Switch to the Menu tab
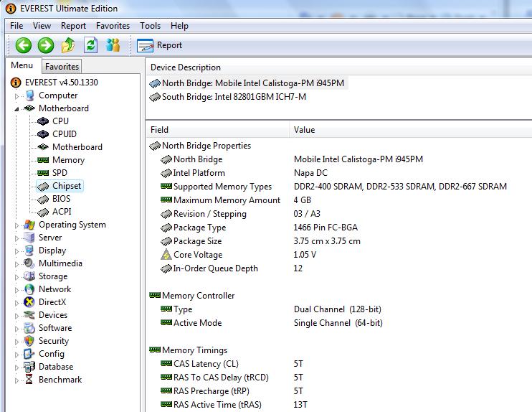Image resolution: width=532 pixels, height=412 pixels. [22, 65]
